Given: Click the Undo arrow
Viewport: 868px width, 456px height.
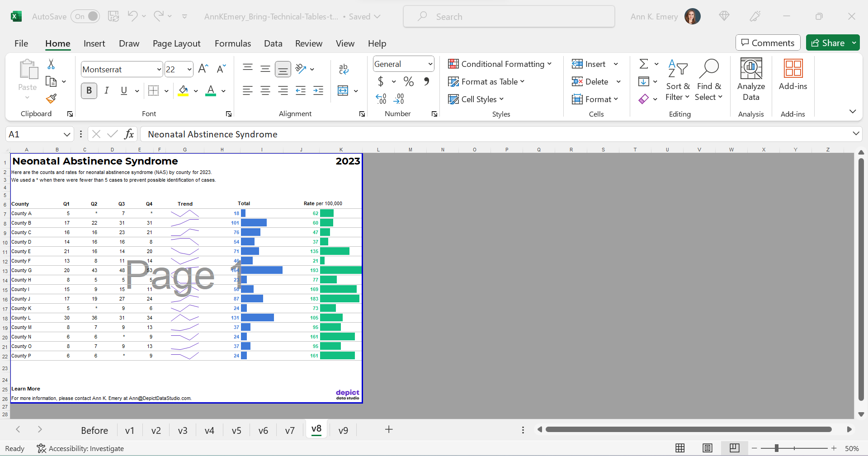Looking at the screenshot, I should pos(132,16).
